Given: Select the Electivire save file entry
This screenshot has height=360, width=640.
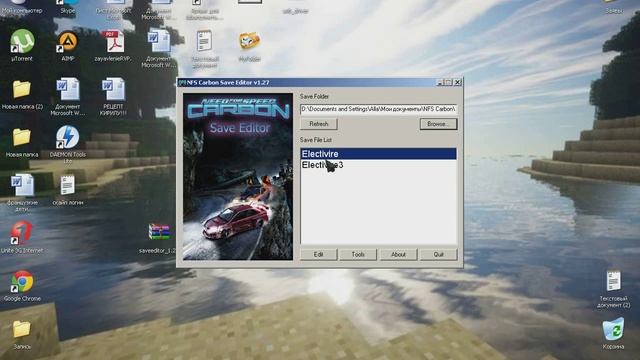Looking at the screenshot, I should pyautogui.click(x=378, y=154).
